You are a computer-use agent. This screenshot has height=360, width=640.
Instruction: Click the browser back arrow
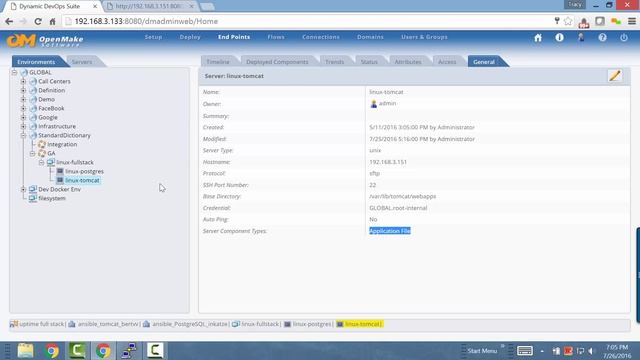pos(9,21)
